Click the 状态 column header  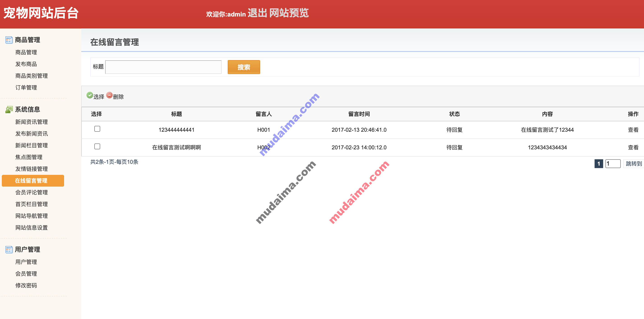454,114
